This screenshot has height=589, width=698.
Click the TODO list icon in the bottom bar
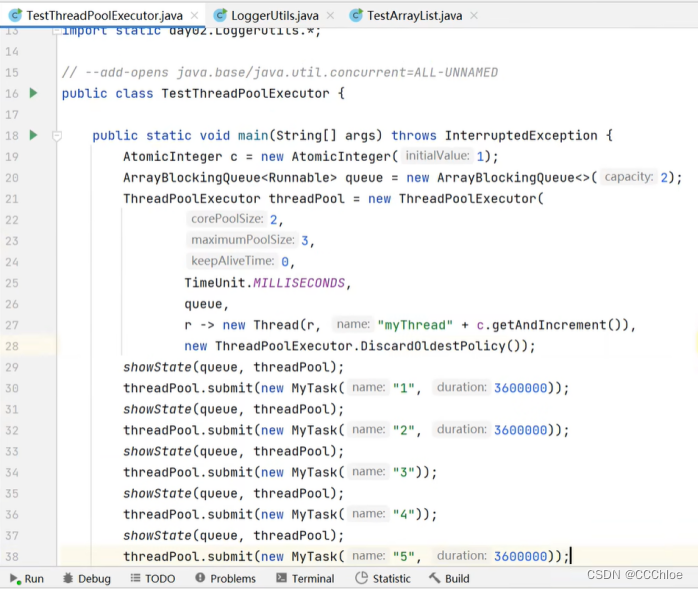(x=135, y=578)
